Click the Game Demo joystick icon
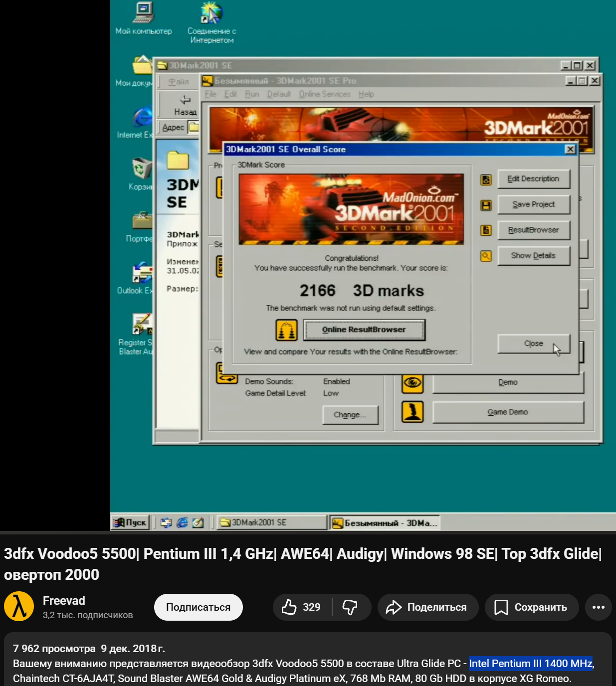Viewport: 616px width, 686px height. pyautogui.click(x=412, y=412)
